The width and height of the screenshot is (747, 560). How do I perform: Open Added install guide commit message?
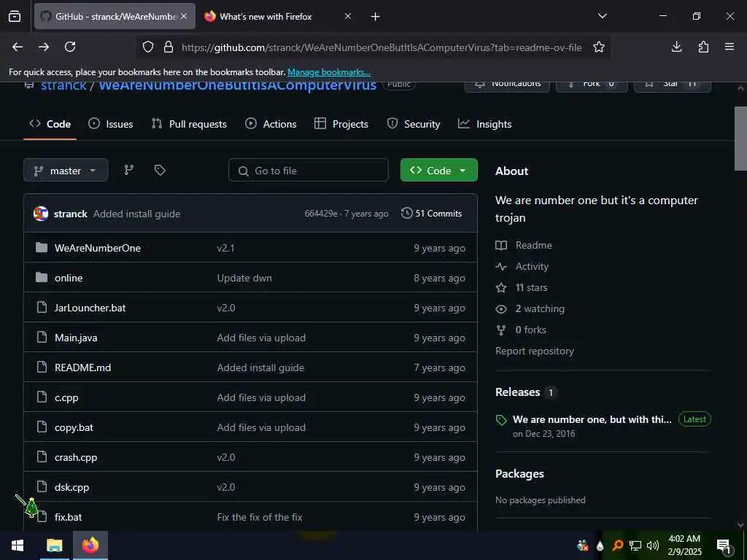(x=136, y=214)
